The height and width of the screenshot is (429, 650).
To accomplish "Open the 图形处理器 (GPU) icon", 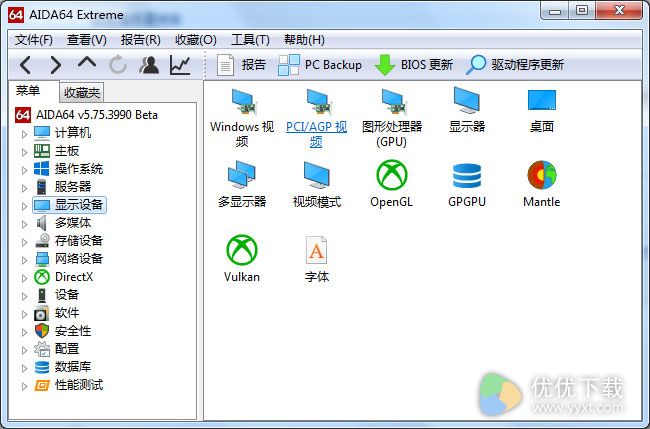I will point(392,118).
